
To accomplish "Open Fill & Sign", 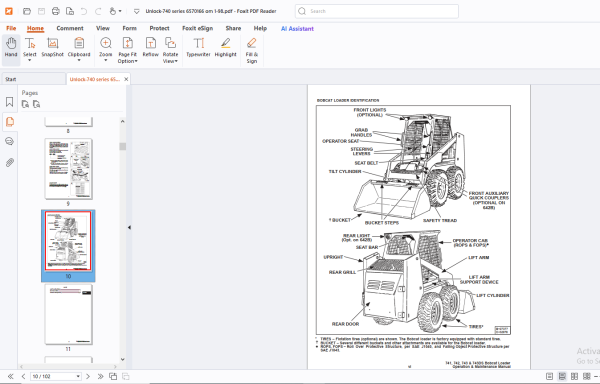I will click(252, 50).
